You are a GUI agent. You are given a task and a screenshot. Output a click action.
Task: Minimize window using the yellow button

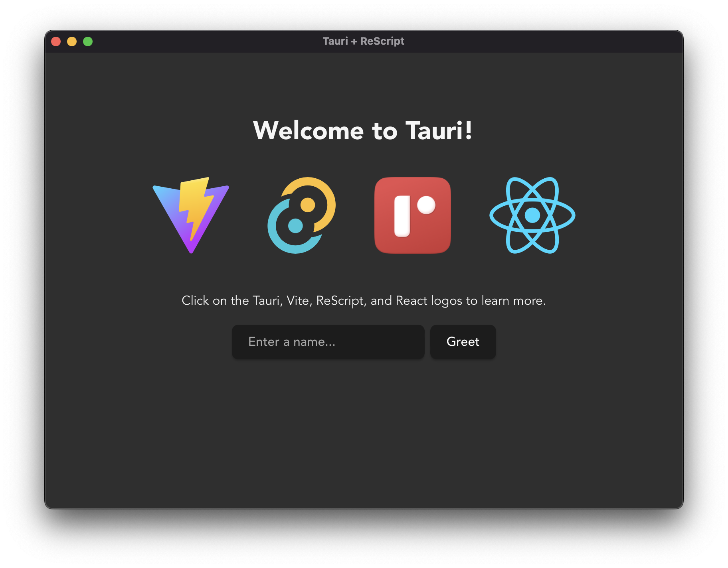pyautogui.click(x=72, y=41)
